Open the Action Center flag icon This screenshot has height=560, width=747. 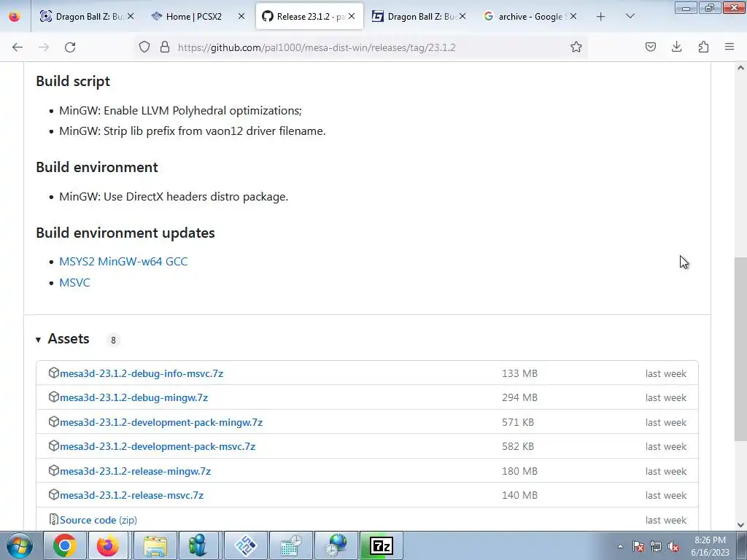[638, 546]
